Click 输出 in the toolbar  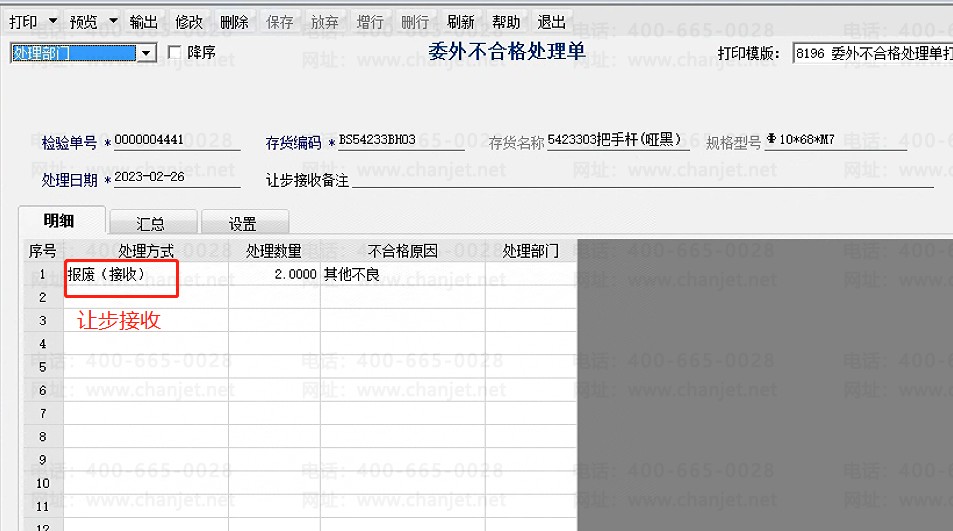144,22
